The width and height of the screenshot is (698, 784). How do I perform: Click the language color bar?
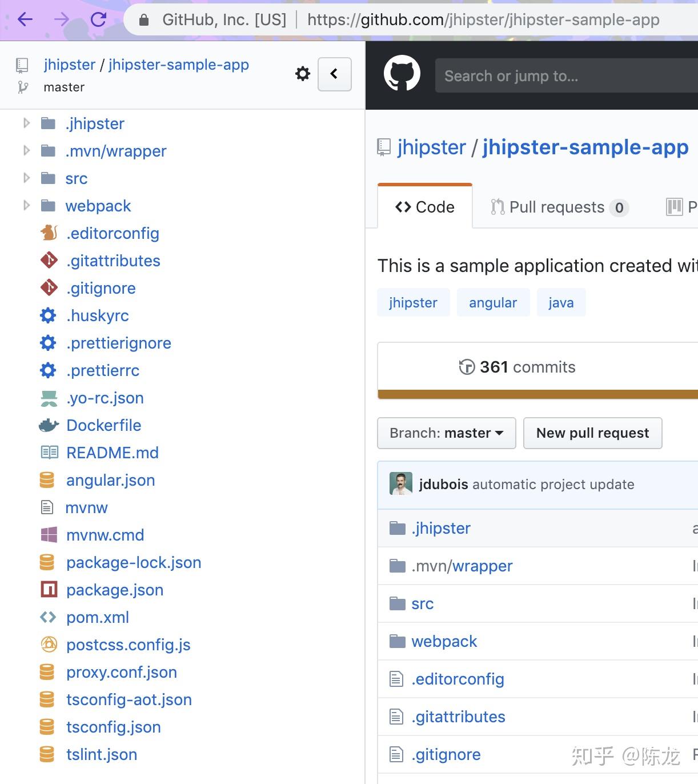[x=537, y=394]
